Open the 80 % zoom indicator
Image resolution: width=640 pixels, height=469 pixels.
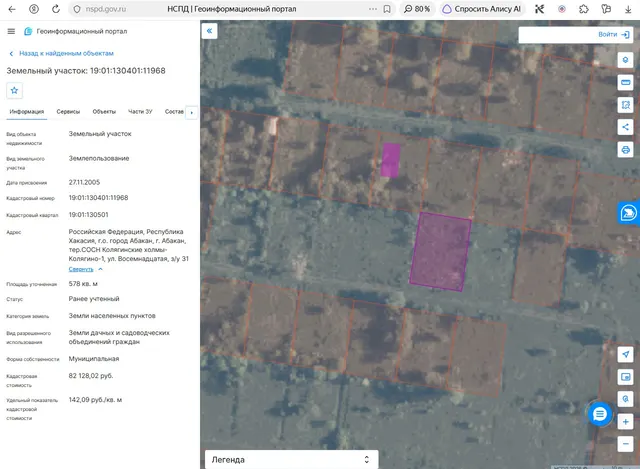click(x=417, y=9)
